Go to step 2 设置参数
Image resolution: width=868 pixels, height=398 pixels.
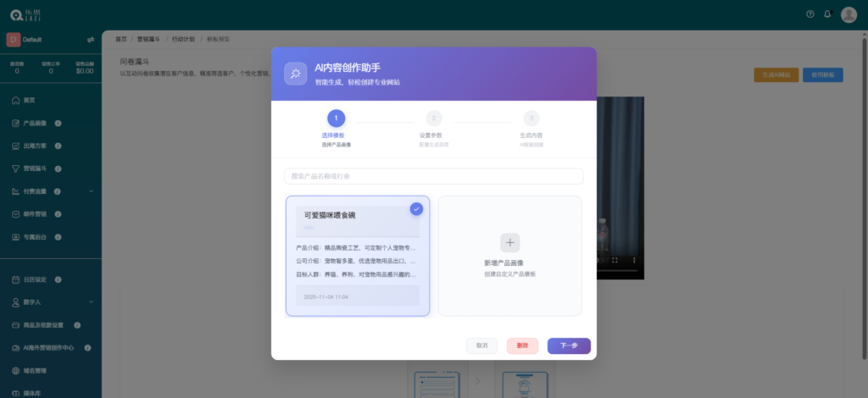point(433,119)
